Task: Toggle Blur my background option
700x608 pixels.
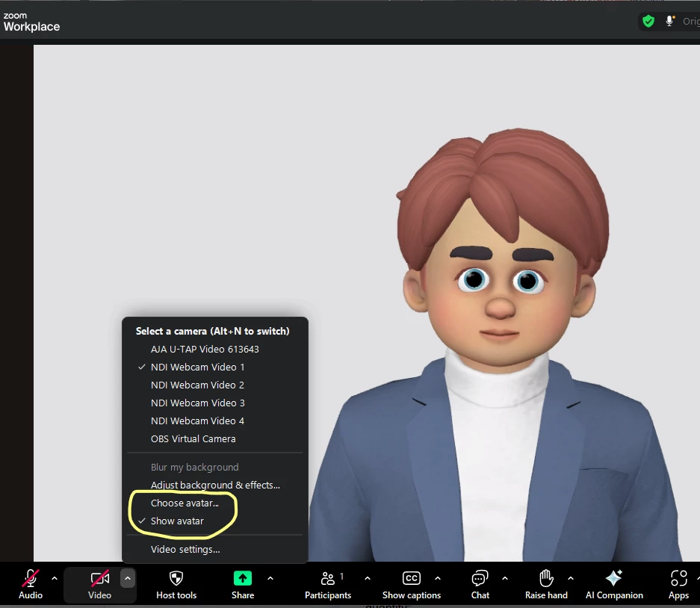Action: click(214, 468)
